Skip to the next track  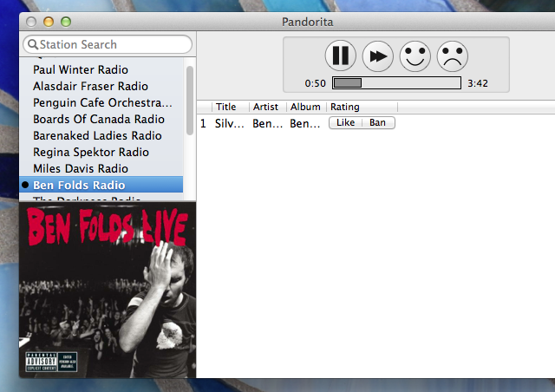[378, 56]
